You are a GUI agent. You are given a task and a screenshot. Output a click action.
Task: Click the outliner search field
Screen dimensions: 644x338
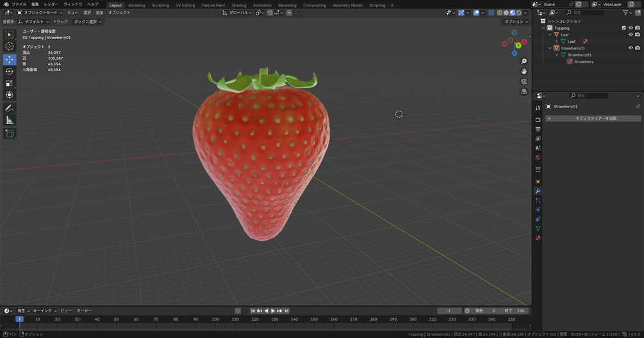585,13
